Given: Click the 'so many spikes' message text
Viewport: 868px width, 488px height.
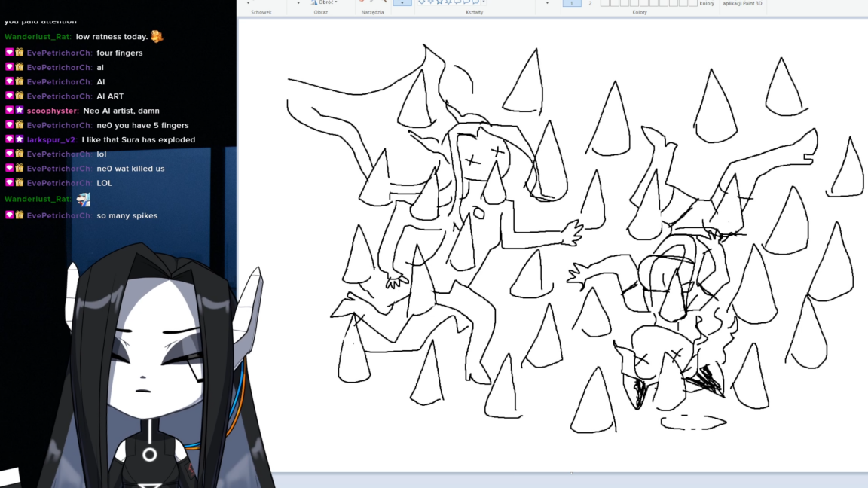Looking at the screenshot, I should point(127,216).
